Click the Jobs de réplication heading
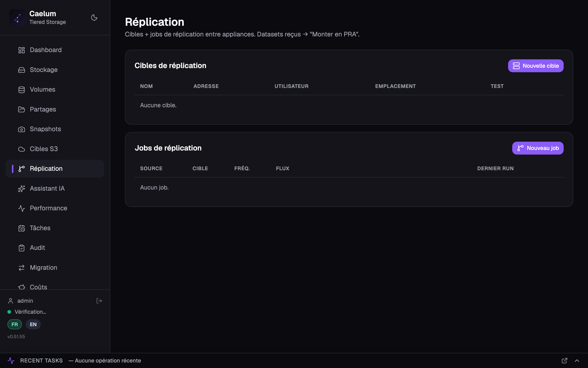 coord(168,148)
